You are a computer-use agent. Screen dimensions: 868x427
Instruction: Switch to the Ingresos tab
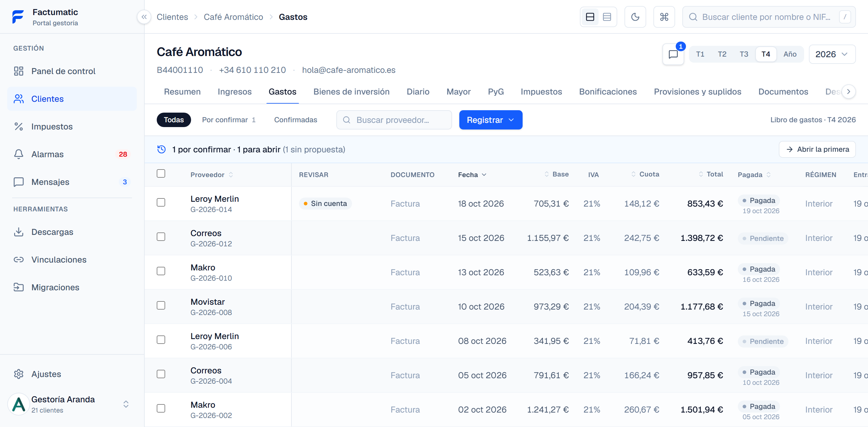pos(234,92)
